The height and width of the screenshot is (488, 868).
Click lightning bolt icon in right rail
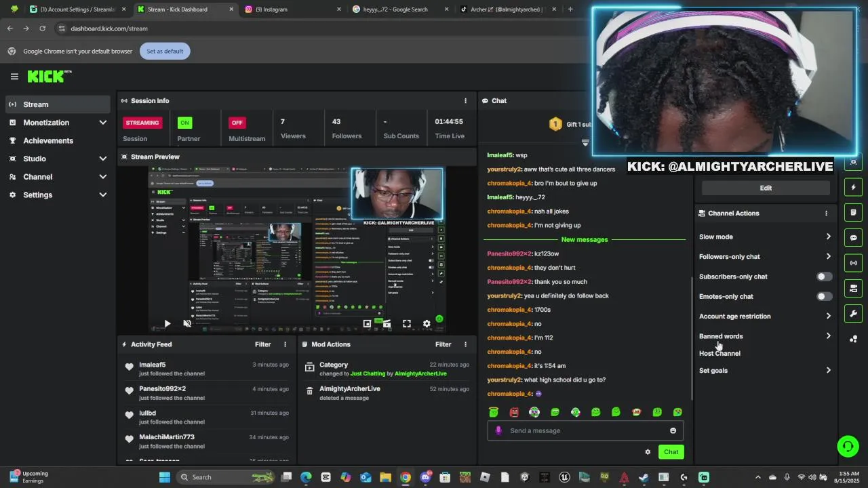[853, 187]
